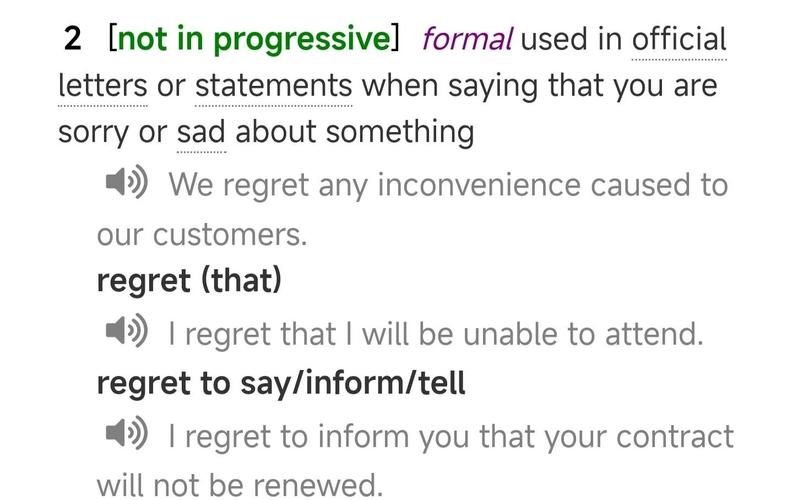Select the purple "formal" register label
This screenshot has height=500, width=793.
[x=467, y=40]
